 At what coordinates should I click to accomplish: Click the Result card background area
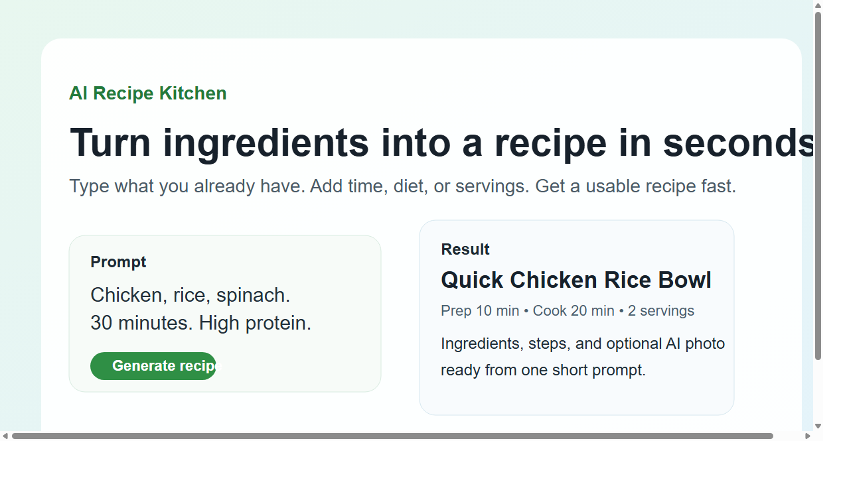(577, 398)
